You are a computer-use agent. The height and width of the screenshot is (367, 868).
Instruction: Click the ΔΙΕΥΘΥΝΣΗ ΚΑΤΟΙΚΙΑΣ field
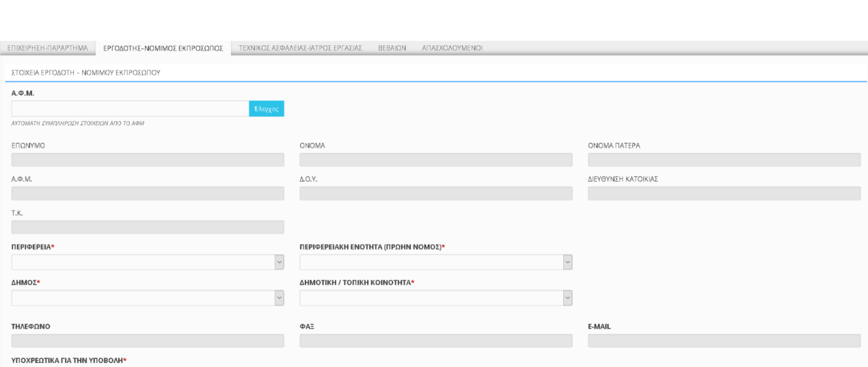tap(724, 193)
